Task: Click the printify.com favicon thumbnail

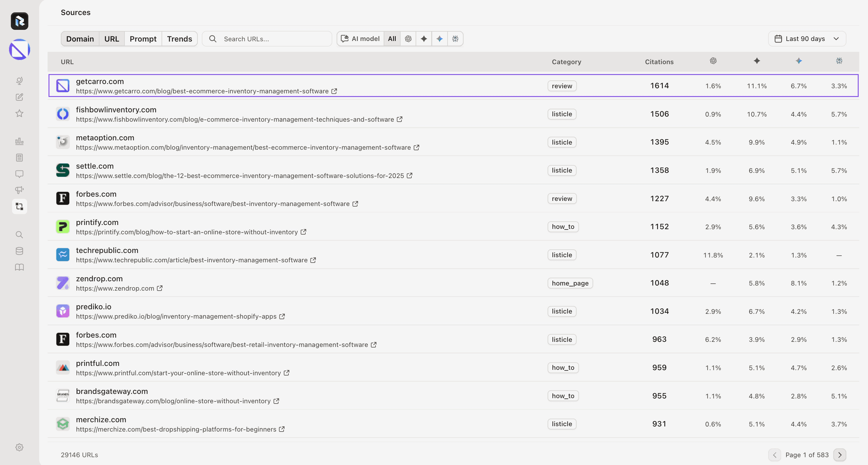Action: coord(63,226)
